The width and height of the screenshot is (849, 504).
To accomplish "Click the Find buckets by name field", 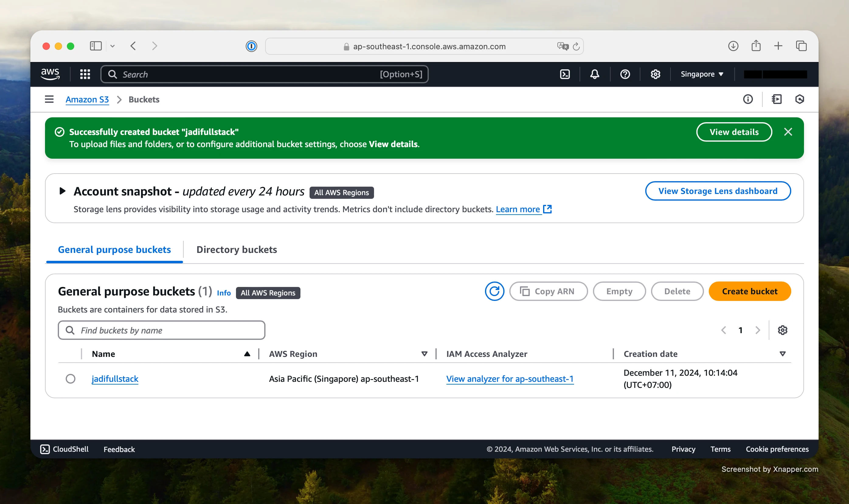I will pyautogui.click(x=161, y=330).
